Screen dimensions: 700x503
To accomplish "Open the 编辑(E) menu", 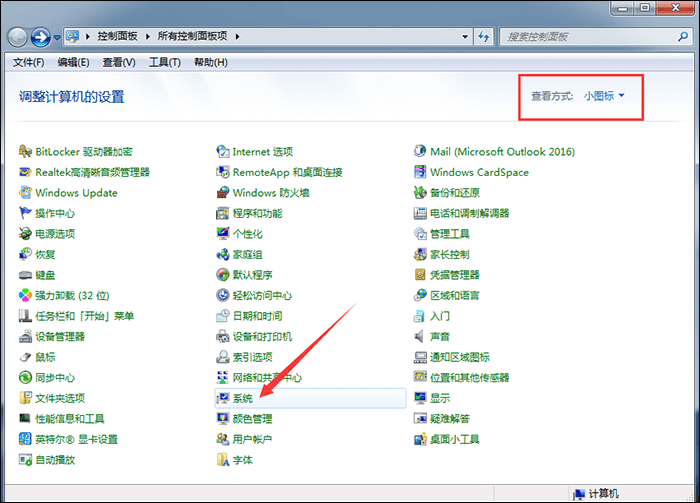I will coord(73,62).
